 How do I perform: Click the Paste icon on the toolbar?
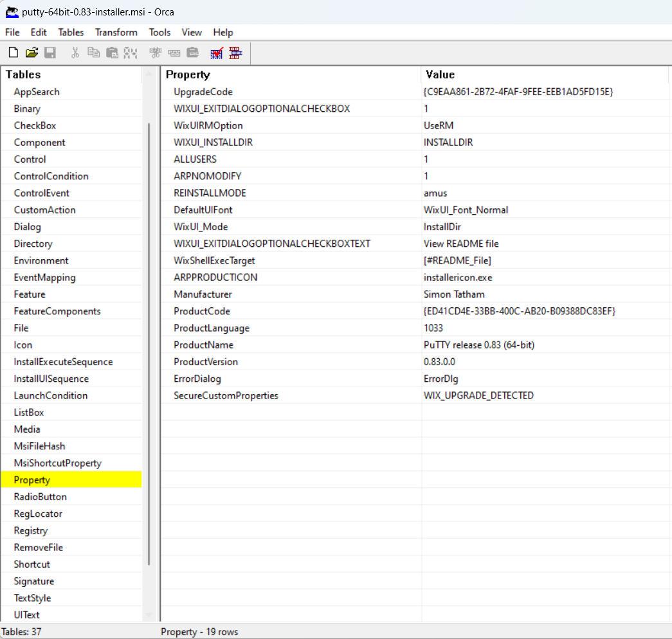[x=112, y=53]
